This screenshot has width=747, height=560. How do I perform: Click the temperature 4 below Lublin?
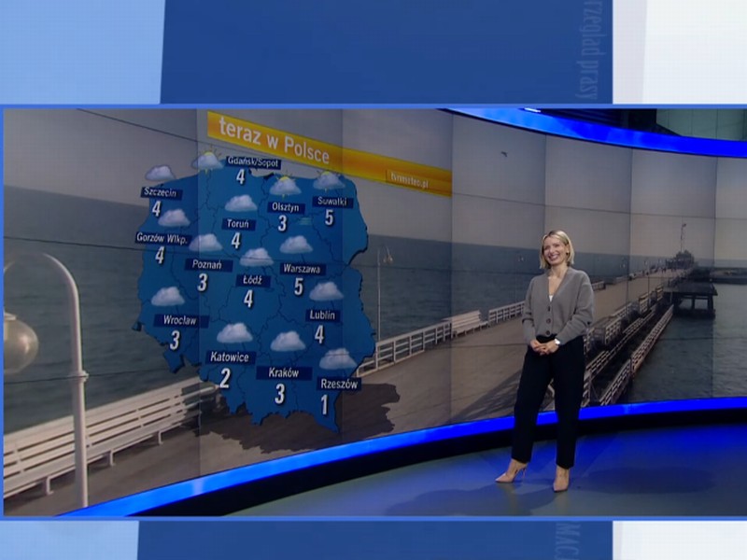coord(319,335)
